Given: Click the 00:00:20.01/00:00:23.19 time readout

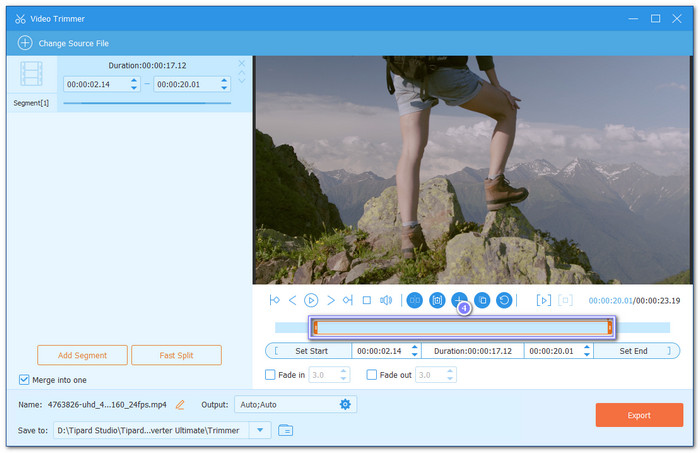Looking at the screenshot, I should (x=634, y=301).
